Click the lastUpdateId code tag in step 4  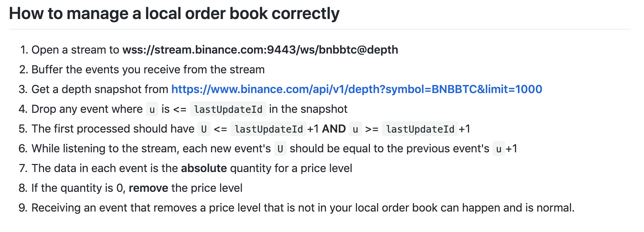pos(228,109)
